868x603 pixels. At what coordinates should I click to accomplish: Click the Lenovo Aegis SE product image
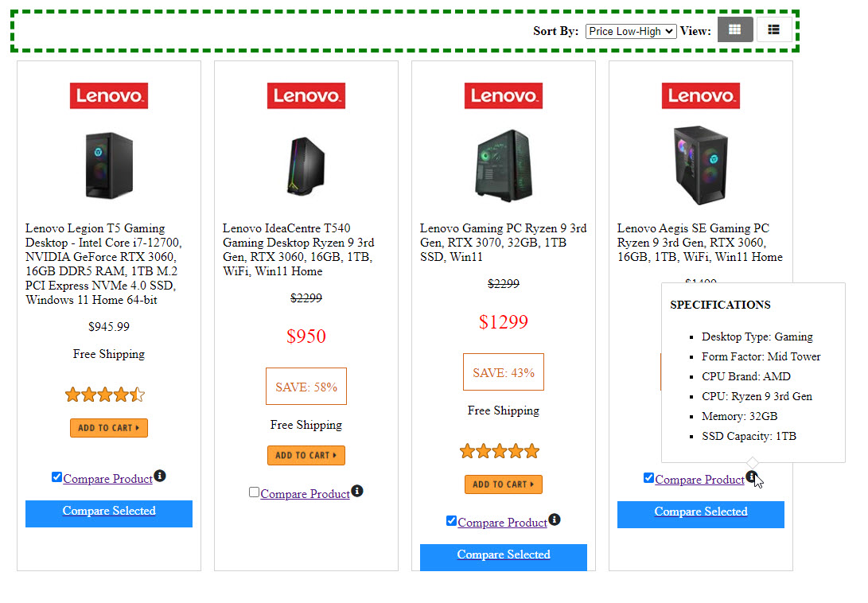(x=700, y=165)
